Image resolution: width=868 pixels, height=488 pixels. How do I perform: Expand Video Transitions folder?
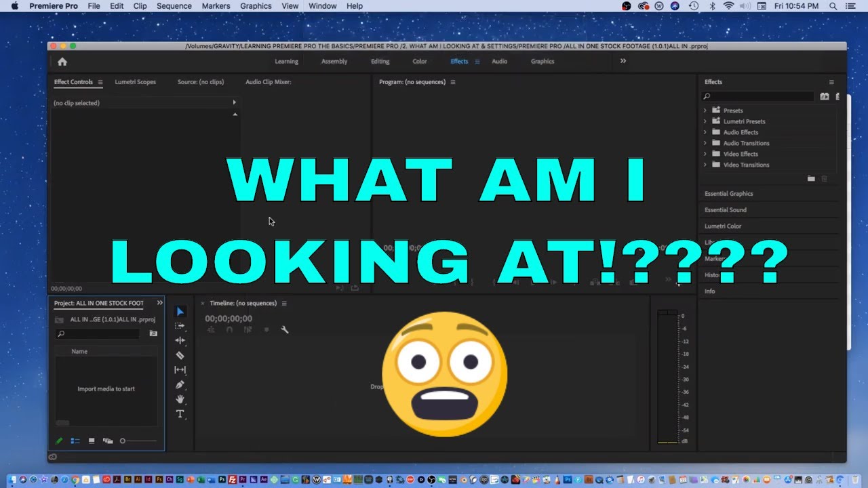[705, 165]
